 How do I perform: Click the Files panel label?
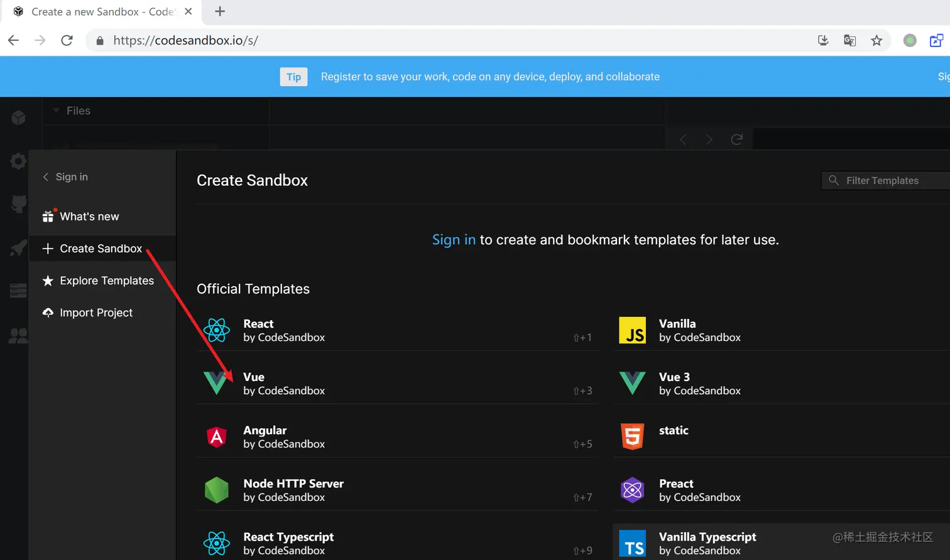click(79, 110)
